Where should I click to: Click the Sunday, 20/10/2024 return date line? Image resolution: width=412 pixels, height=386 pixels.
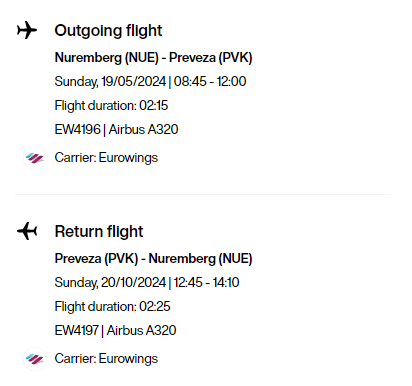pos(147,283)
